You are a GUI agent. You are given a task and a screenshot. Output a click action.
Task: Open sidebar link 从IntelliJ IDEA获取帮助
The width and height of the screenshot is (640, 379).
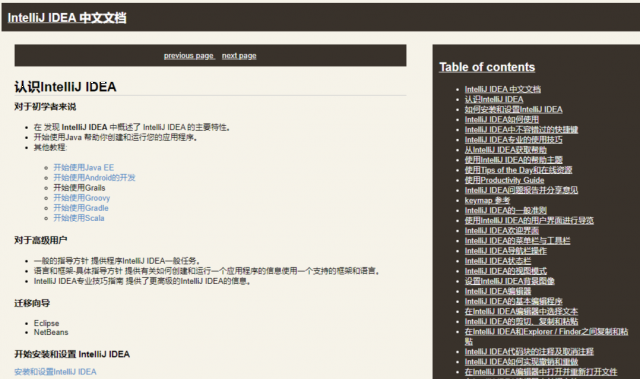coord(506,150)
